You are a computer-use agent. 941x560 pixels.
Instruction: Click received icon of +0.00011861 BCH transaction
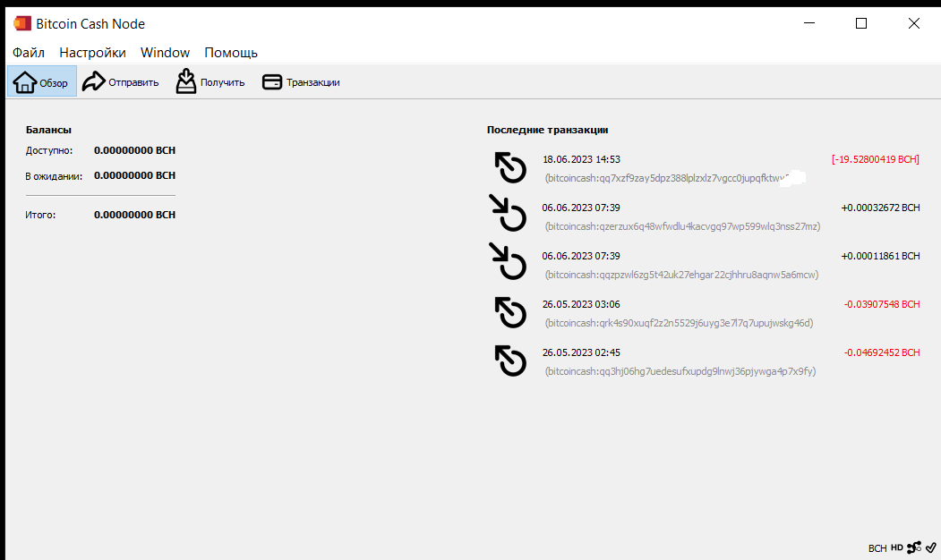508,261
